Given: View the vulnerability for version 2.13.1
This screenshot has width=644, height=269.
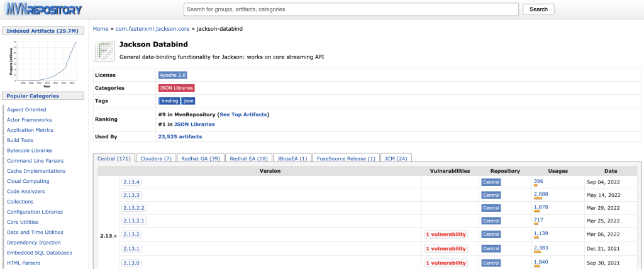Looking at the screenshot, I should [x=446, y=248].
